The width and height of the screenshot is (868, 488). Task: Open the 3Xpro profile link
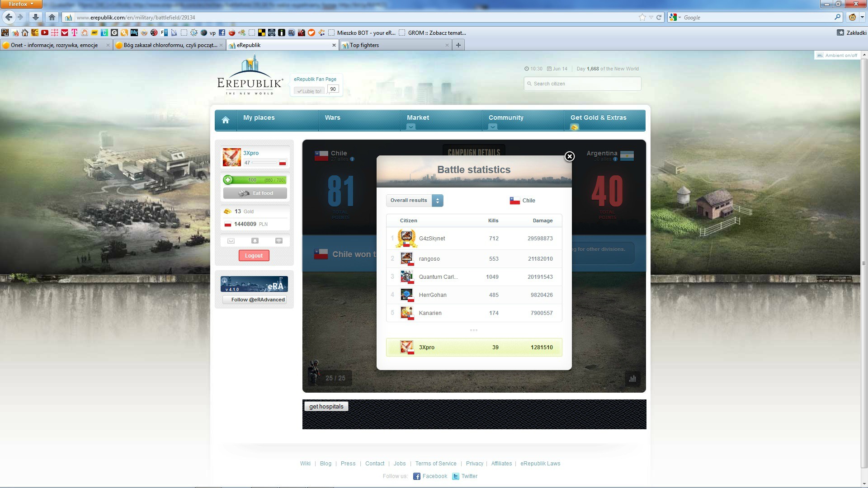point(251,153)
